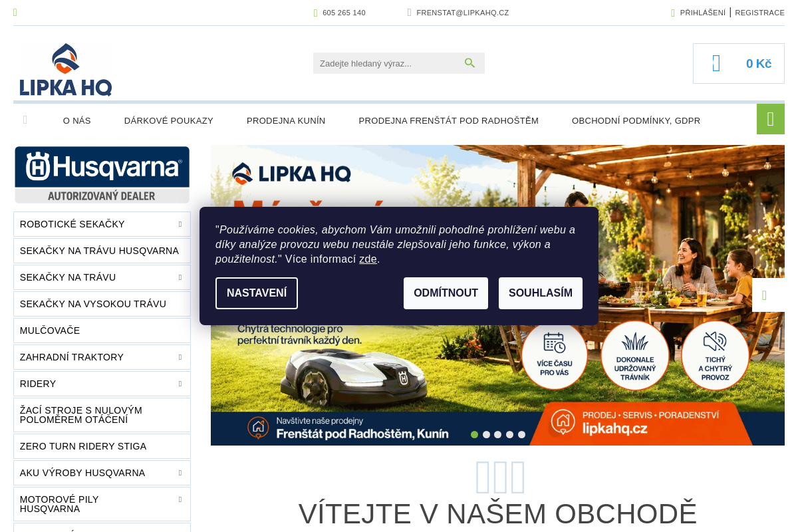Expand Sekačky na trávu category arrow
The height and width of the screenshot is (532, 798).
pyautogui.click(x=180, y=277)
